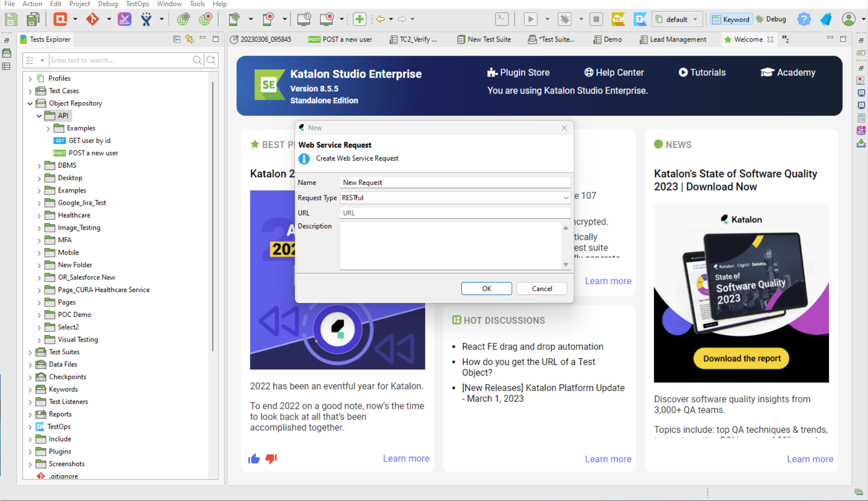Collapse the Object Repository node
This screenshot has height=501, width=868.
tap(30, 104)
